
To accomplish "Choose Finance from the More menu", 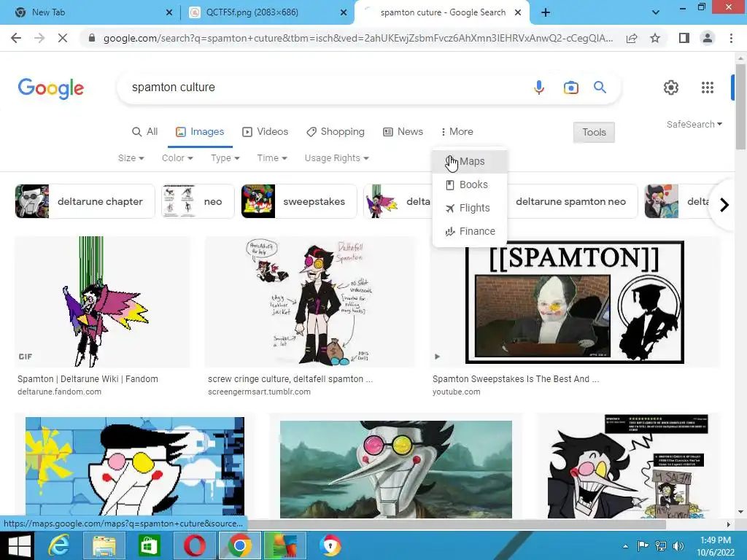I will [x=470, y=231].
